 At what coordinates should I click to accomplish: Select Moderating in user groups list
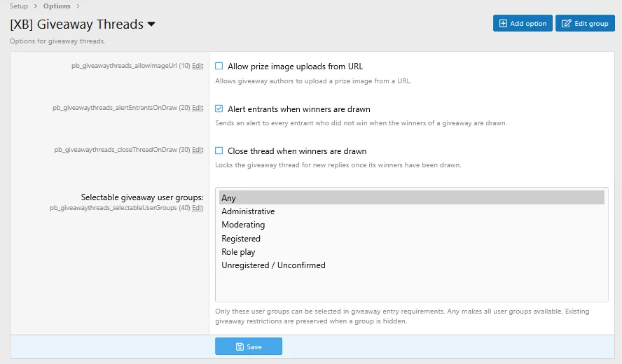click(x=412, y=225)
